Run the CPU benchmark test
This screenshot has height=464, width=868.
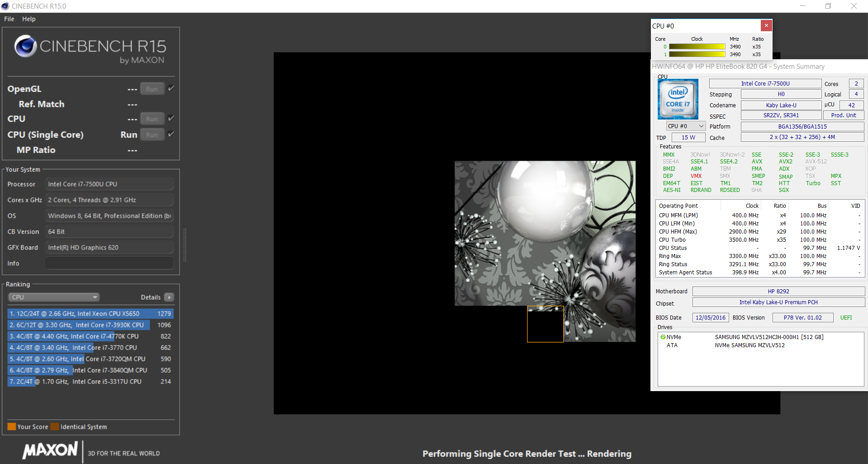[x=152, y=119]
